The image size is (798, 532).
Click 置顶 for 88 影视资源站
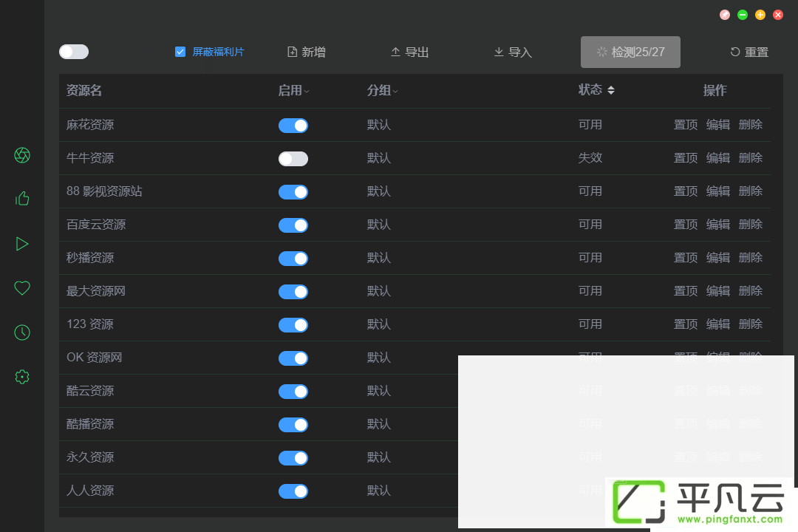coord(686,191)
